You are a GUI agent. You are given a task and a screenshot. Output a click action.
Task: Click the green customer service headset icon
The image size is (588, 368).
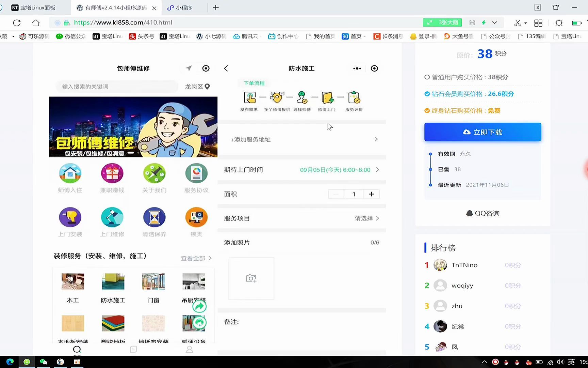[199, 322]
